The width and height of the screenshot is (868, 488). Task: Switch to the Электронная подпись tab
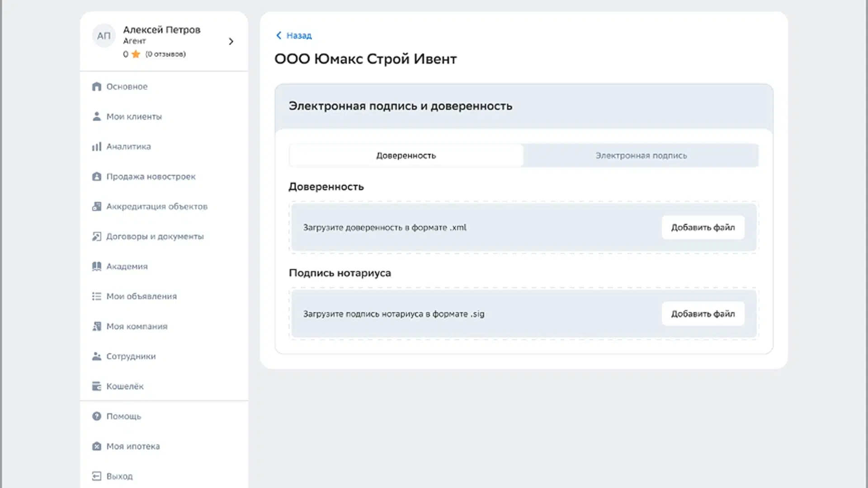point(641,155)
